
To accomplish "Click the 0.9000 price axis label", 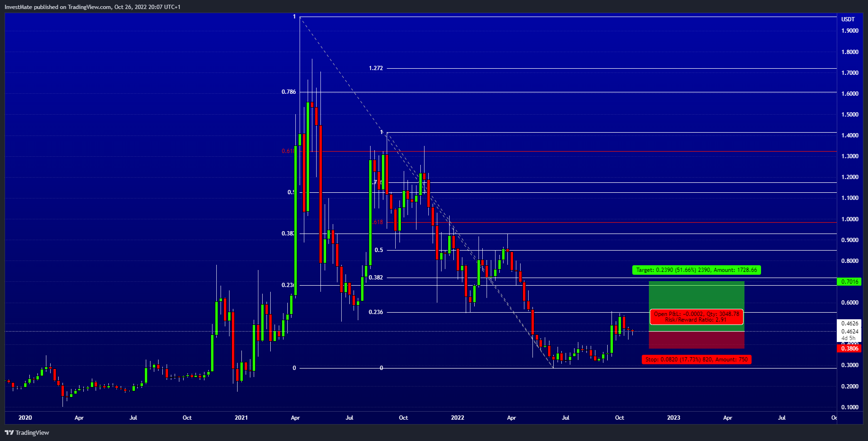I will tap(850, 240).
